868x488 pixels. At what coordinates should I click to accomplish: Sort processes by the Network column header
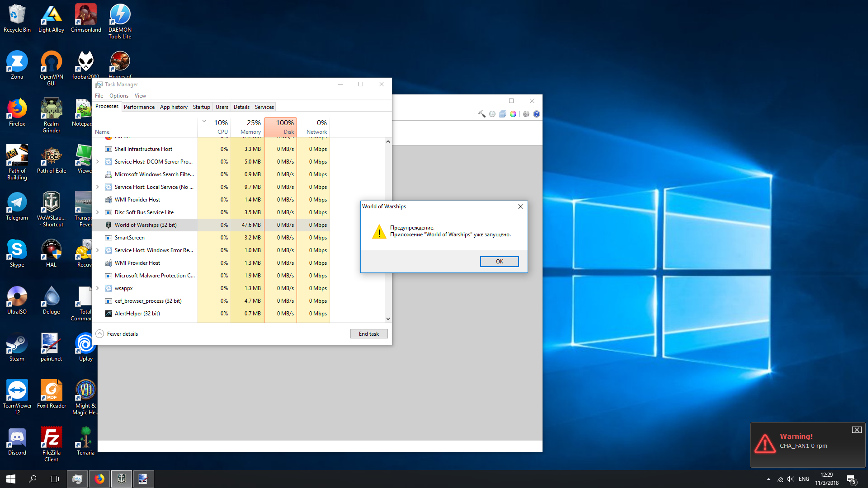(314, 127)
